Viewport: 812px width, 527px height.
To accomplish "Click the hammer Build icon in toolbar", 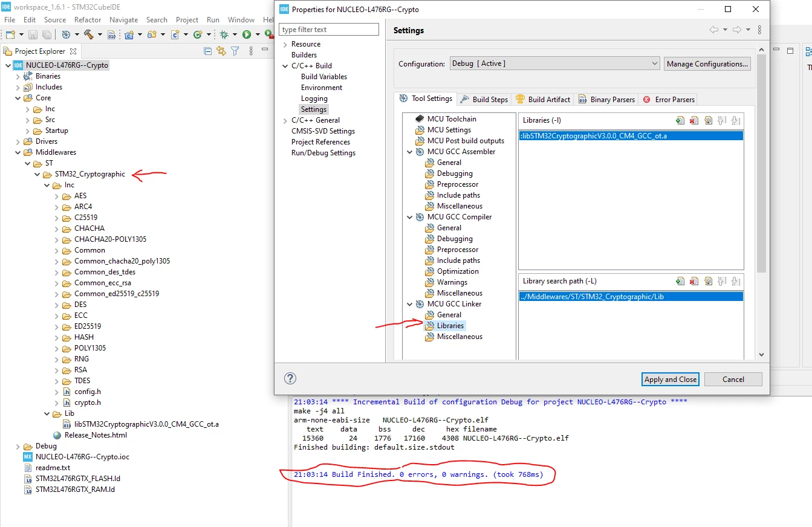I will point(88,35).
